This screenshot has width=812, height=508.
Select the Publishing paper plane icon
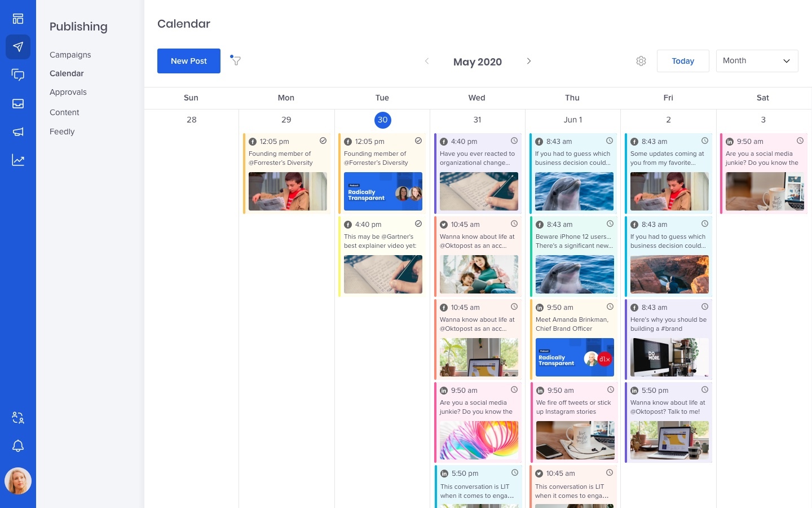18,47
